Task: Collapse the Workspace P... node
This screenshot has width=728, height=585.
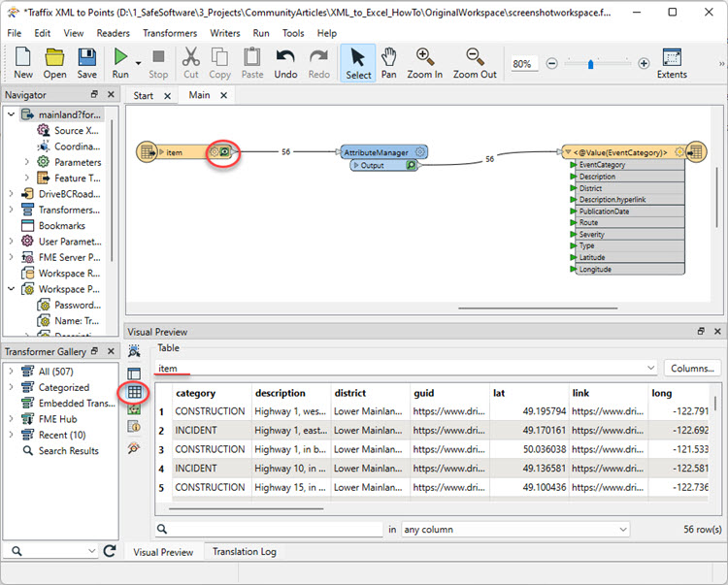Action: tap(11, 288)
